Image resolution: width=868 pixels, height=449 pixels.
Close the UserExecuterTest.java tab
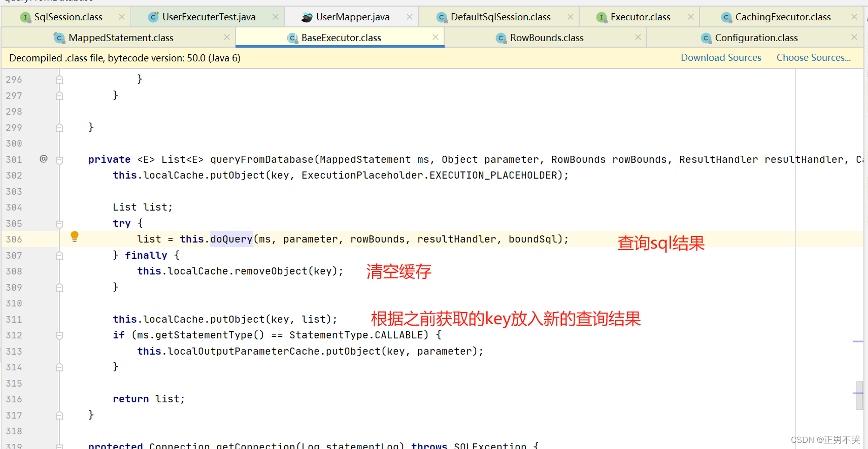tap(276, 17)
